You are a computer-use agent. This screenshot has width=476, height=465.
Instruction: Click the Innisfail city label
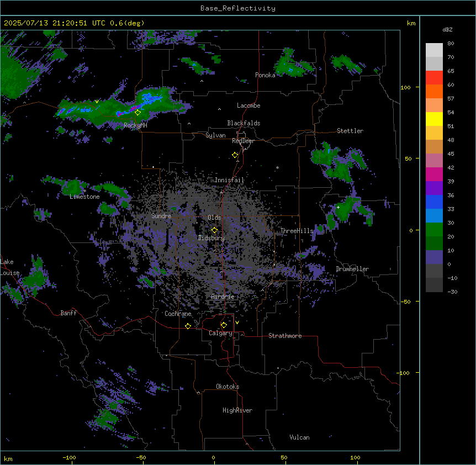tap(229, 180)
